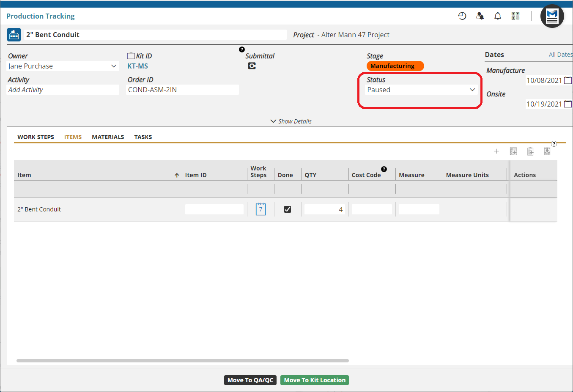Switch to the MATERIALS tab
This screenshot has width=573, height=392.
pyautogui.click(x=108, y=137)
